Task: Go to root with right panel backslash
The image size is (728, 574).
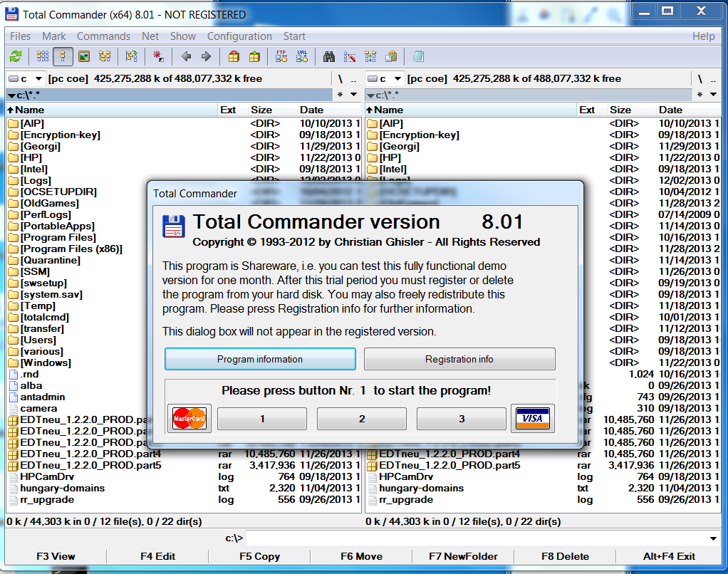Action: [x=700, y=79]
